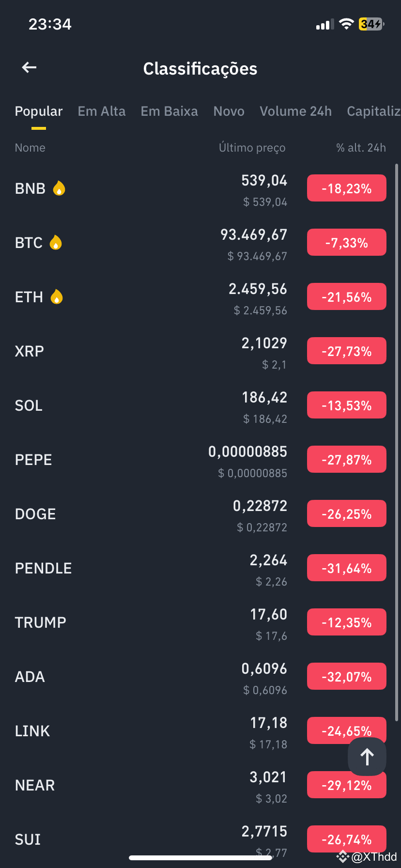Open the Novo tab
Viewport: 401px width, 868px height.
point(229,111)
